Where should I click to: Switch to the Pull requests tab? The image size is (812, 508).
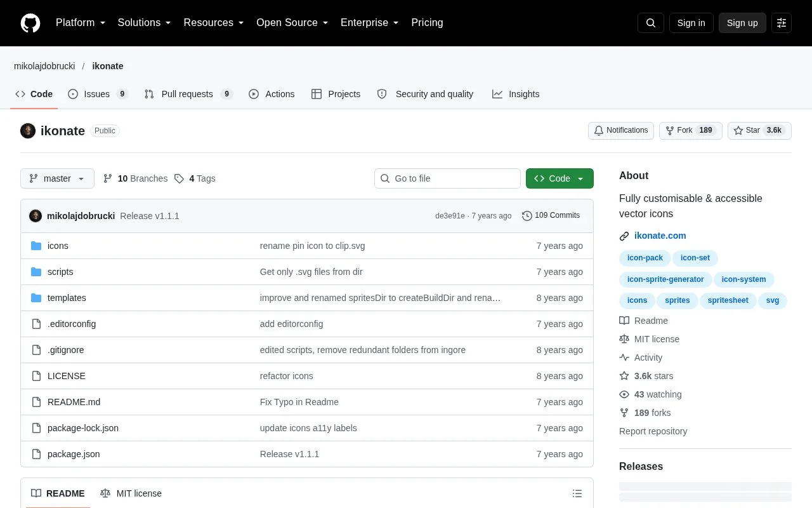tap(188, 94)
